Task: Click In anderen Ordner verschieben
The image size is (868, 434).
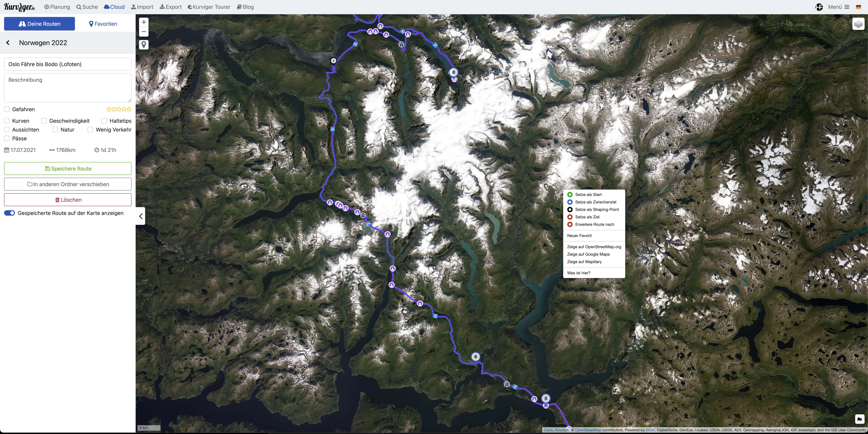Action: click(68, 184)
